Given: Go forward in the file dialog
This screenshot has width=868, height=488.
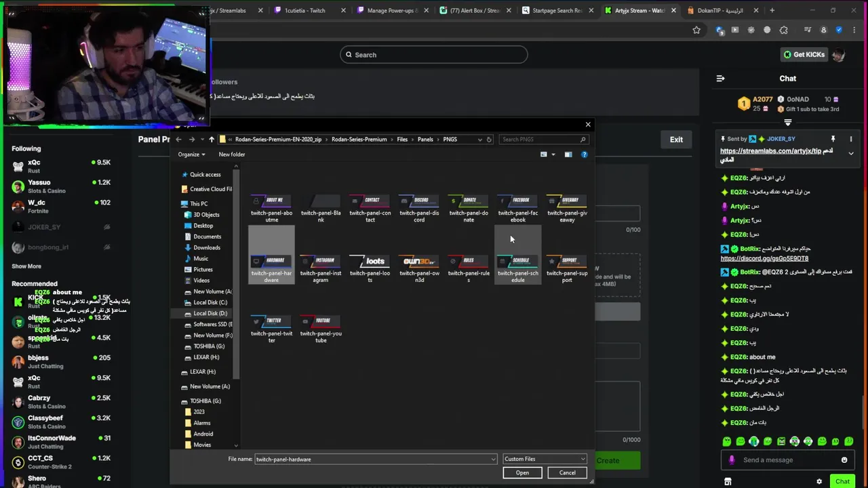Looking at the screenshot, I should pyautogui.click(x=192, y=140).
